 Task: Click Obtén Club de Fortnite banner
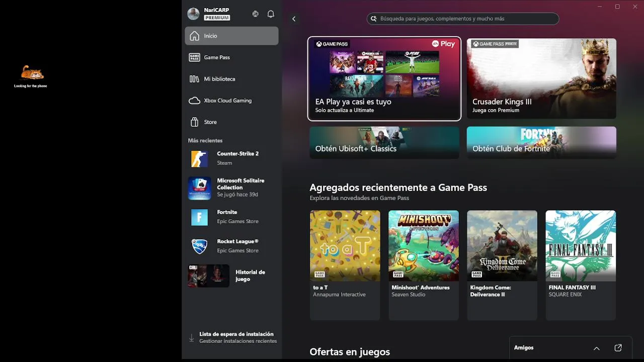pyautogui.click(x=541, y=143)
